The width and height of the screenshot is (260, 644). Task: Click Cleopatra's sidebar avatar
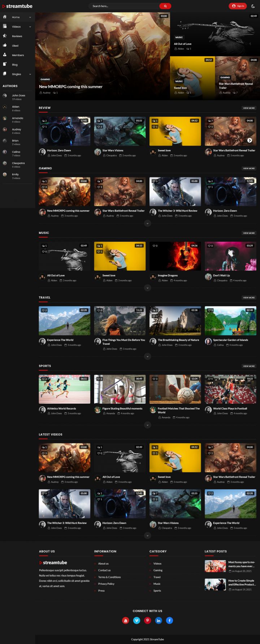pos(5,163)
